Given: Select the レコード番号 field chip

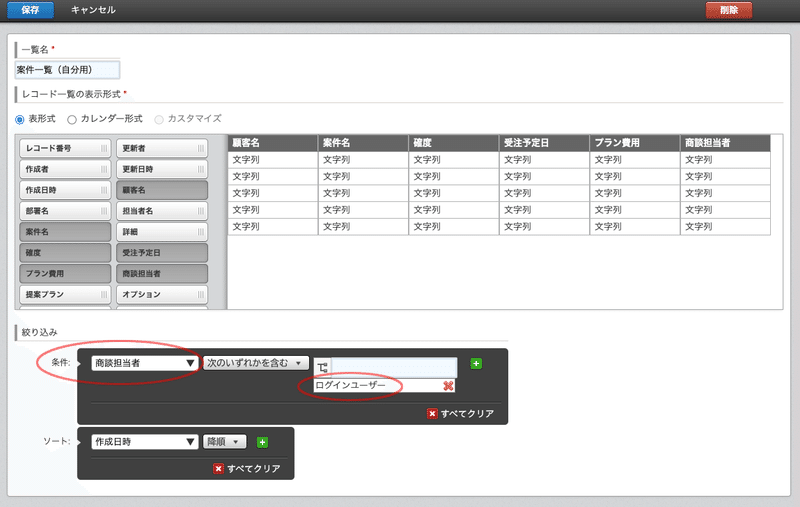Looking at the screenshot, I should pyautogui.click(x=65, y=148).
